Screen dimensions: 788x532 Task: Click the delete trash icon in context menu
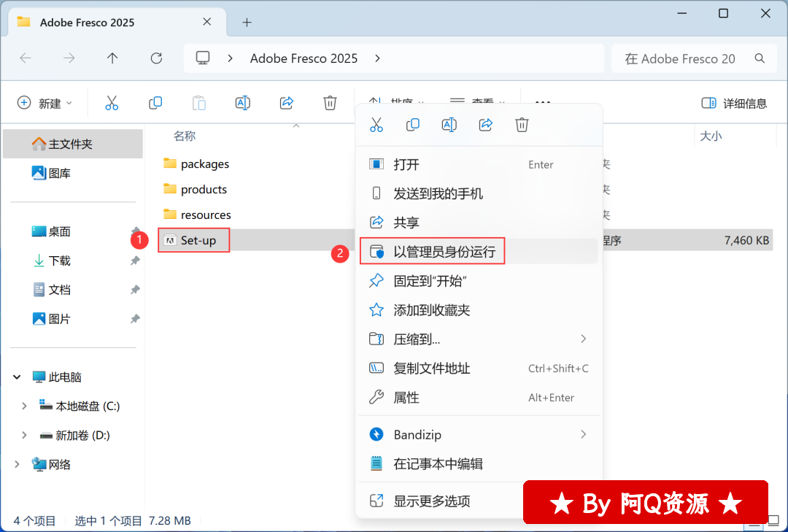(x=522, y=125)
